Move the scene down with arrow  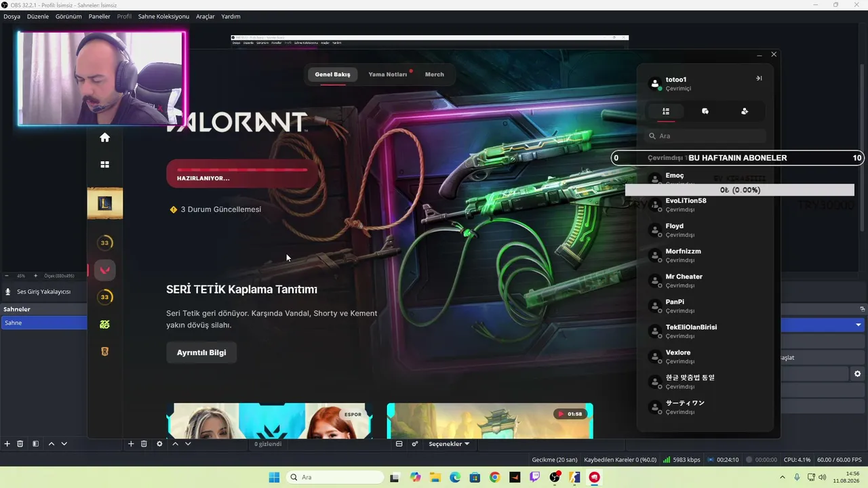click(x=64, y=444)
